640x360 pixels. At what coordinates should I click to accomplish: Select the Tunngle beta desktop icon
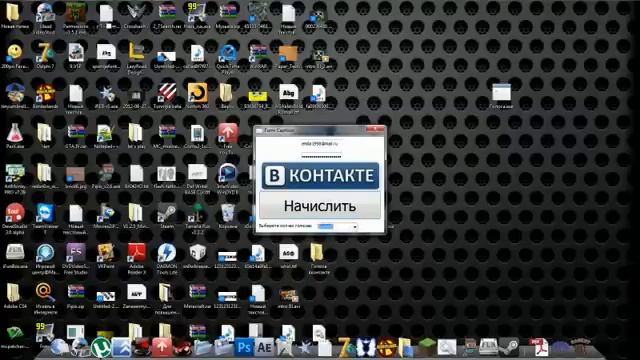[167, 96]
